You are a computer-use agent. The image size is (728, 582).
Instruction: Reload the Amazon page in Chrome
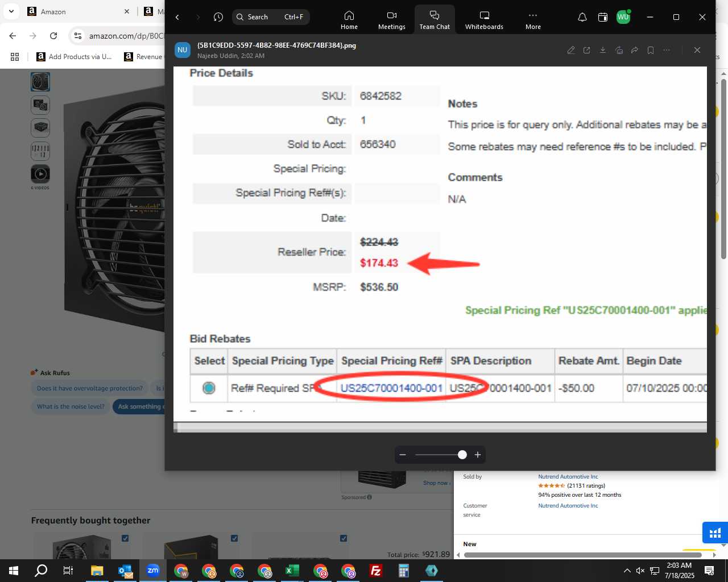pyautogui.click(x=53, y=36)
